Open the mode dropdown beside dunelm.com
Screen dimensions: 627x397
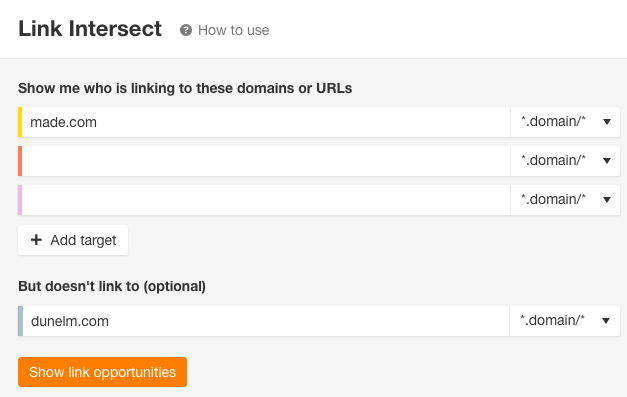tap(565, 321)
